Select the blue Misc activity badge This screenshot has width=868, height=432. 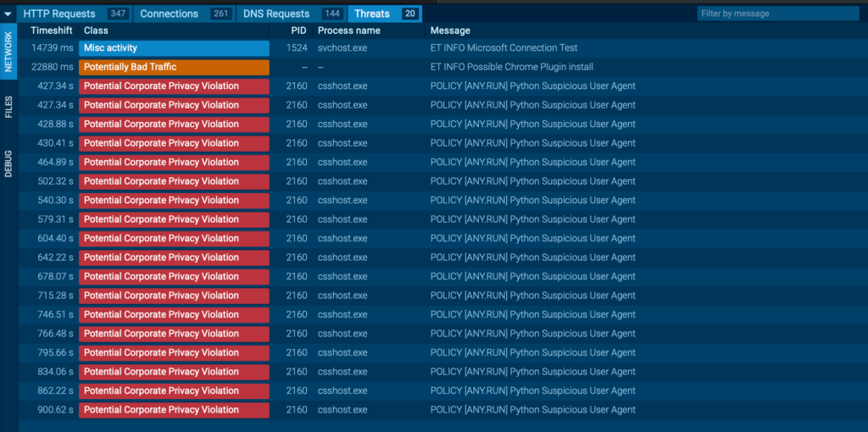[x=174, y=48]
